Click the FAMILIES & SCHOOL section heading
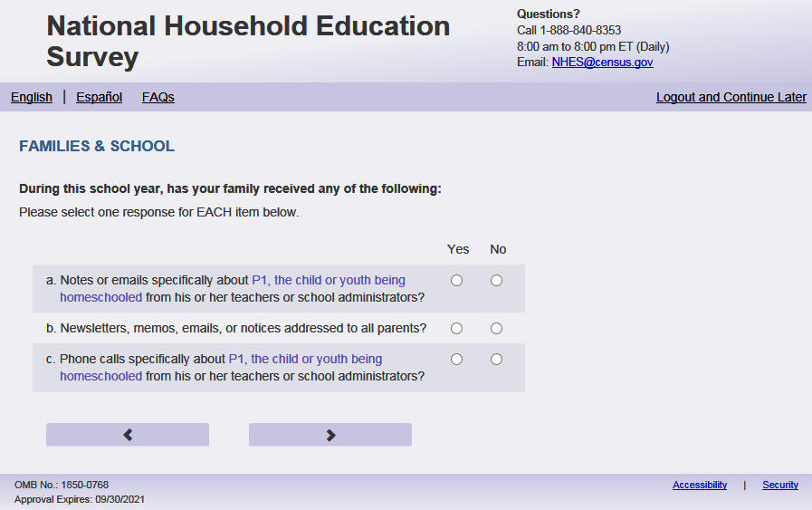This screenshot has width=812, height=510. tap(97, 146)
